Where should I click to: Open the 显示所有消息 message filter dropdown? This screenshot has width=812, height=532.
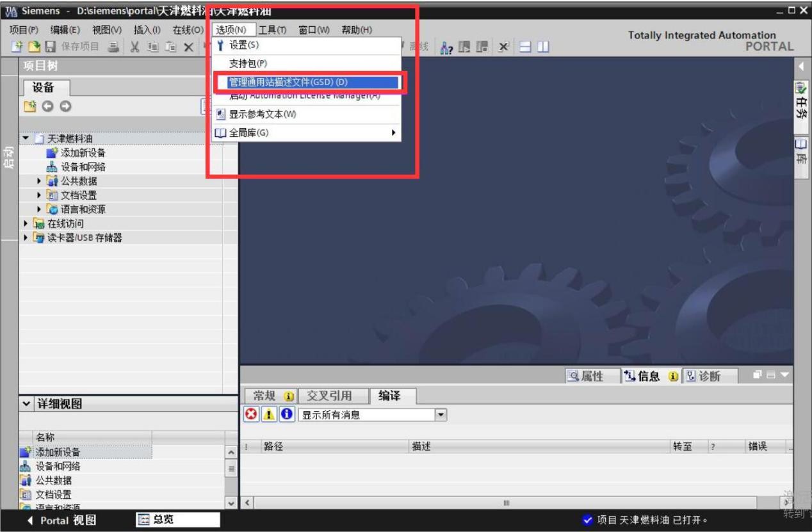441,414
